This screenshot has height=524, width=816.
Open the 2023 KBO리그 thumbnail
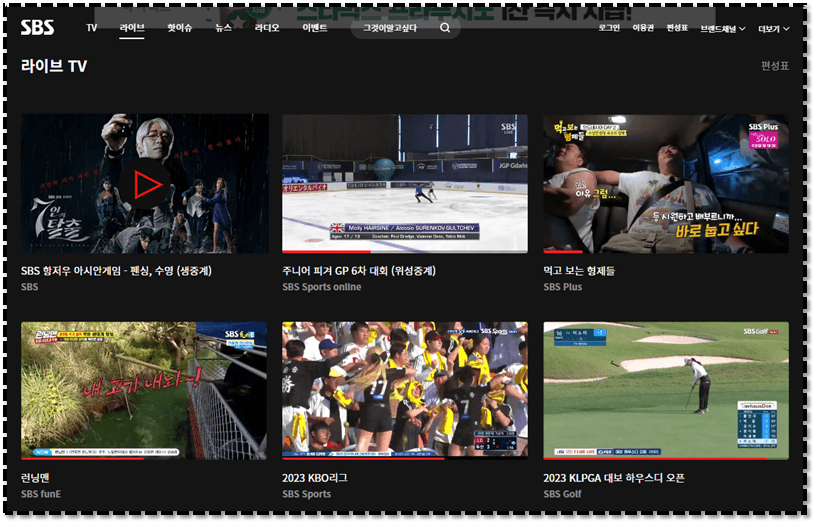(404, 390)
